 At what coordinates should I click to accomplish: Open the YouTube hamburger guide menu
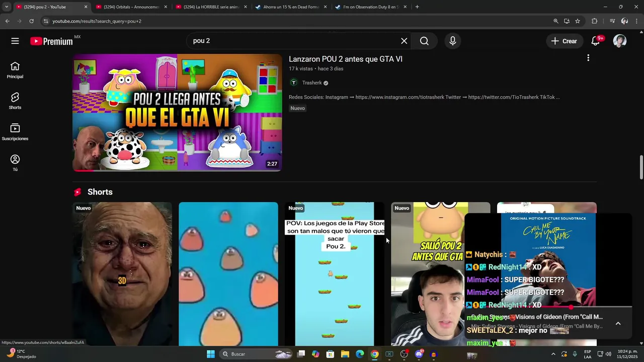click(x=15, y=41)
